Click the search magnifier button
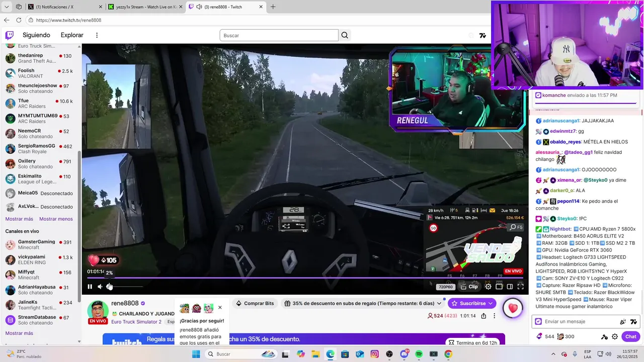 click(x=345, y=35)
